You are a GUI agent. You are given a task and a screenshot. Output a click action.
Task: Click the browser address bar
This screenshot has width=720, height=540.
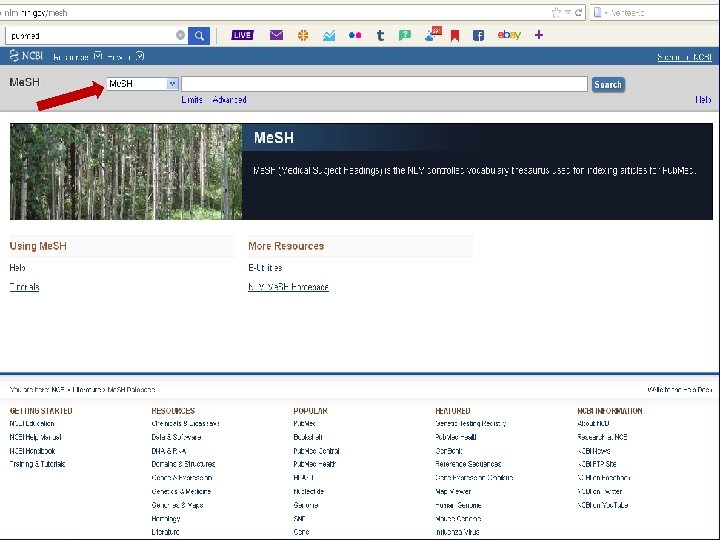click(x=276, y=13)
